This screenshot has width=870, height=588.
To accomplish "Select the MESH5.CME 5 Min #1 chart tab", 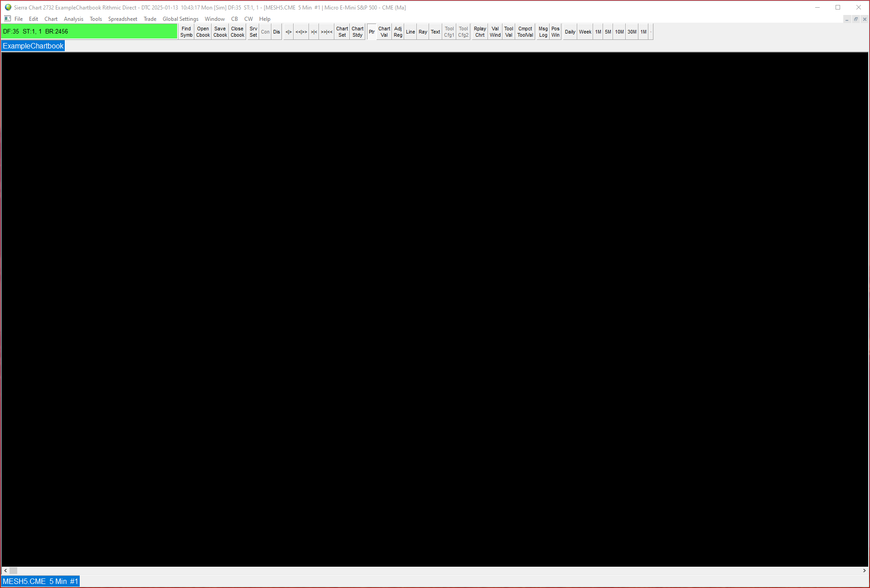I will point(40,581).
